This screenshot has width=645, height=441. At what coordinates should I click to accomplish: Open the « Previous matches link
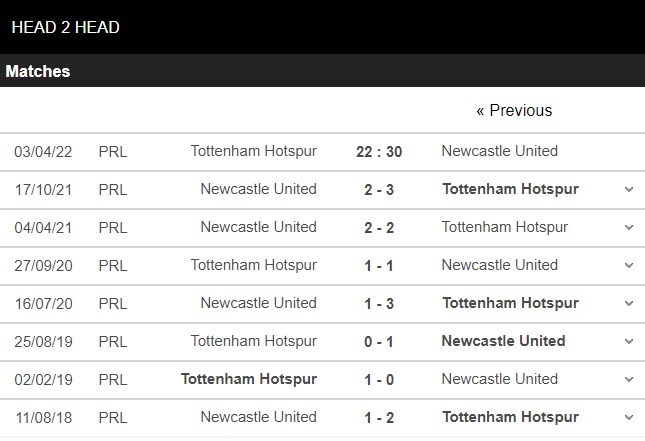tap(514, 110)
